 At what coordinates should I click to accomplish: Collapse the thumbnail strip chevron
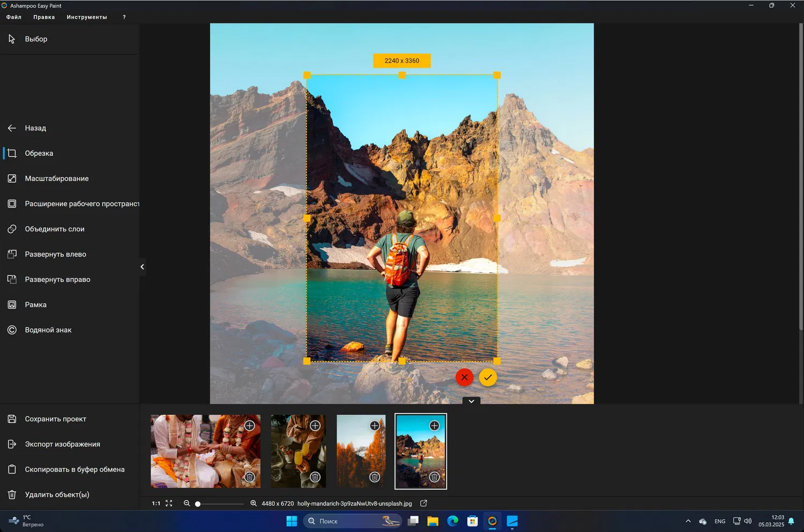click(x=471, y=401)
